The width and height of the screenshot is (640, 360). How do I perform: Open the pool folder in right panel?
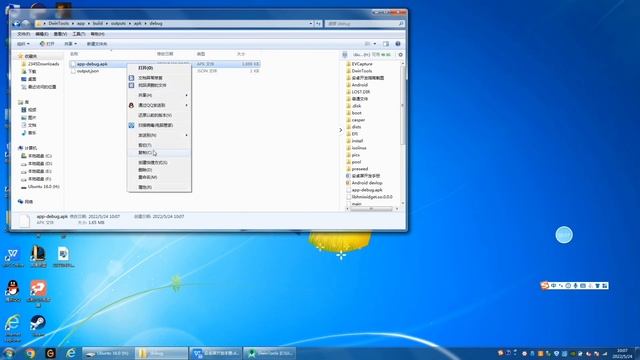[x=354, y=162]
